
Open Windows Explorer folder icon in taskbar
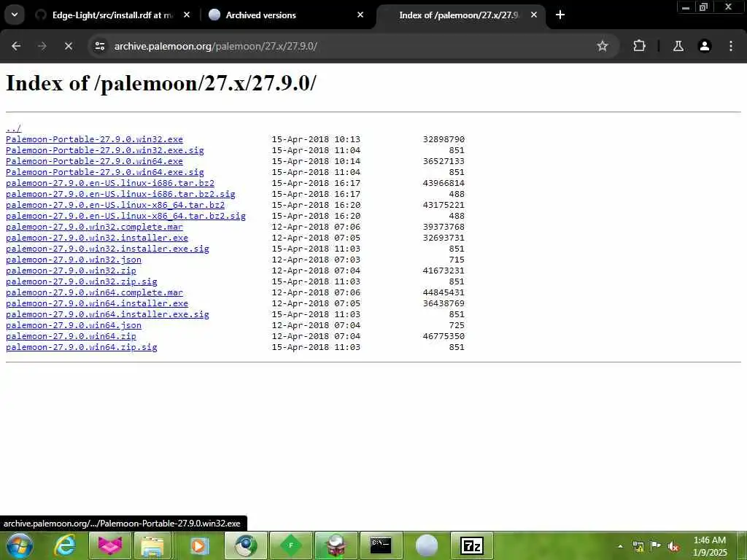(x=152, y=545)
